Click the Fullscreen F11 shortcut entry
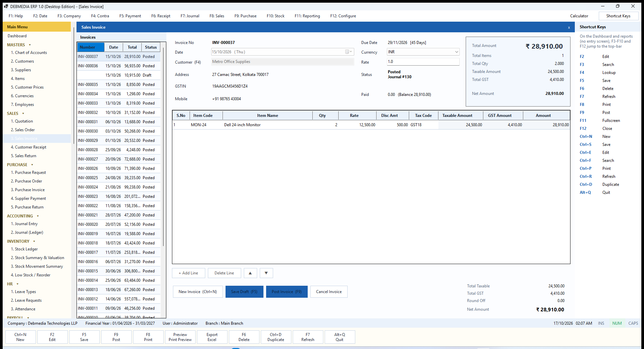Viewport: 644px width, 349px height. [x=600, y=121]
